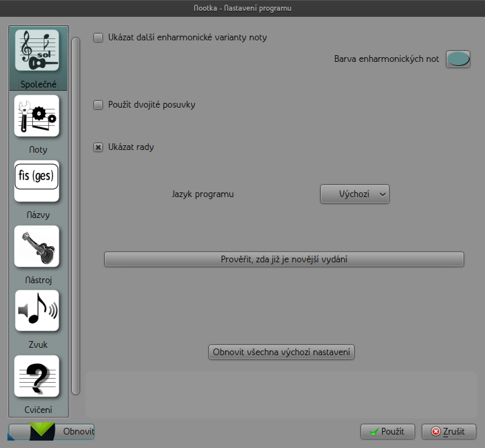The image size is (485, 448).
Task: Select the Cvičení label in sidebar
Action: coord(38,410)
